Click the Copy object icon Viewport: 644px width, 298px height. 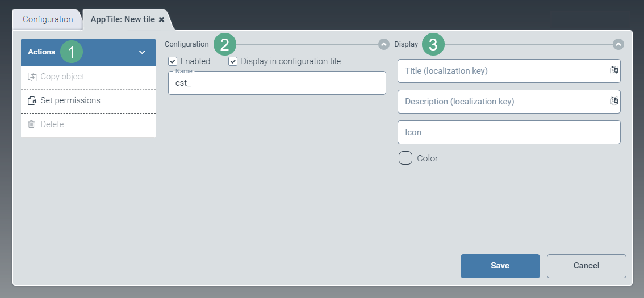(32, 77)
